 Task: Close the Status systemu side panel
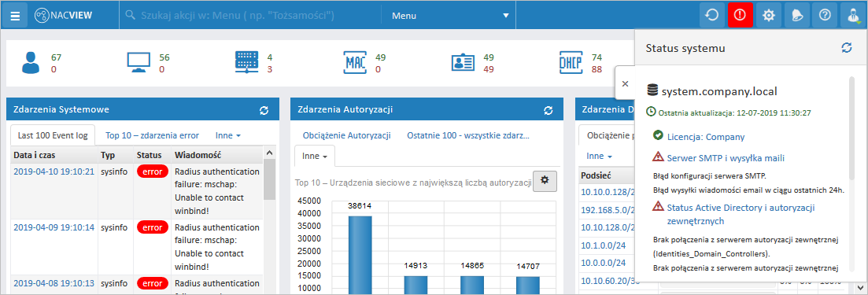point(625,83)
